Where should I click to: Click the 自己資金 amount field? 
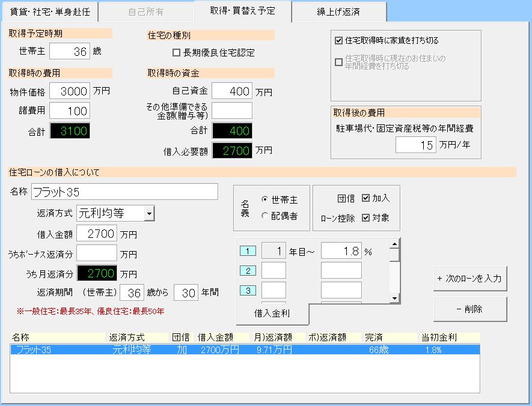point(231,91)
